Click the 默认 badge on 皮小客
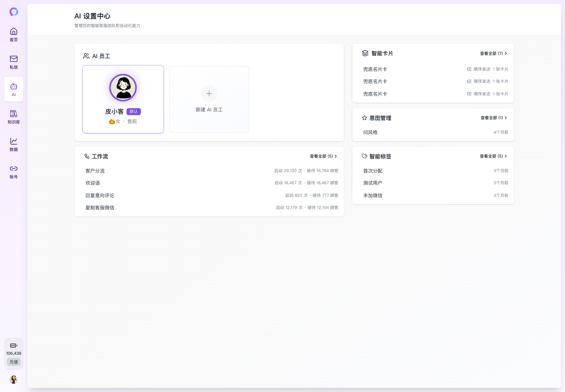The image size is (565, 392). 134,112
